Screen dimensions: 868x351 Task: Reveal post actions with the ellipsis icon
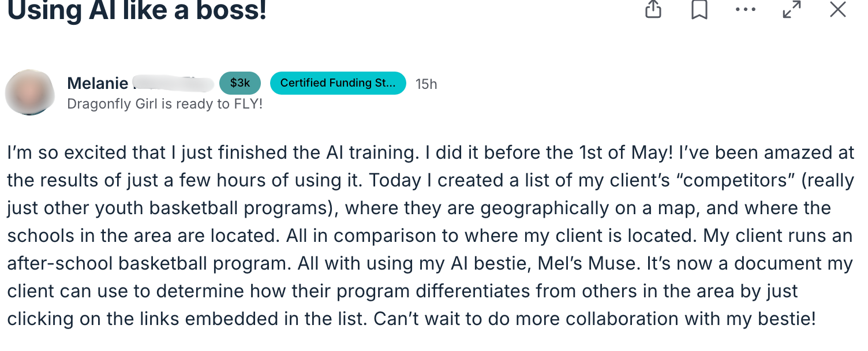click(x=746, y=10)
